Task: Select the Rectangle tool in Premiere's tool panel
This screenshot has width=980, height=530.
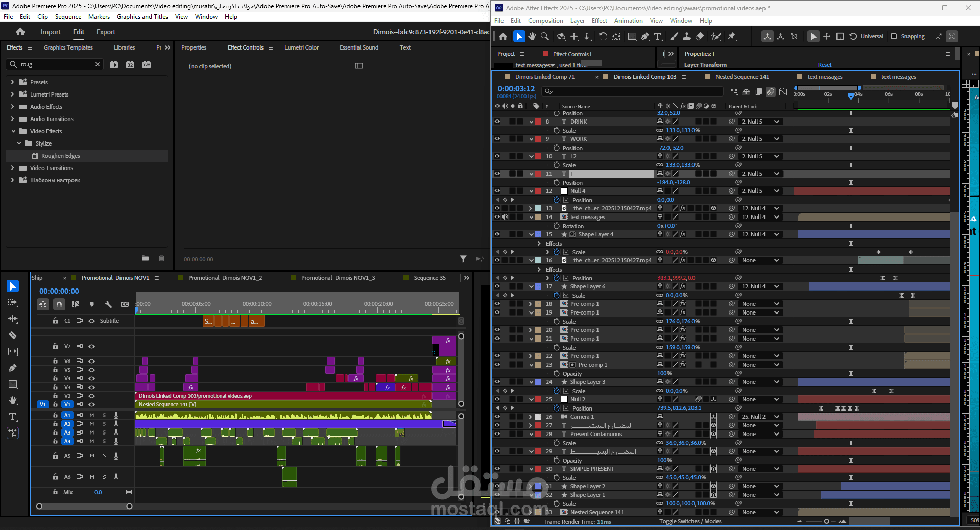Action: click(13, 384)
